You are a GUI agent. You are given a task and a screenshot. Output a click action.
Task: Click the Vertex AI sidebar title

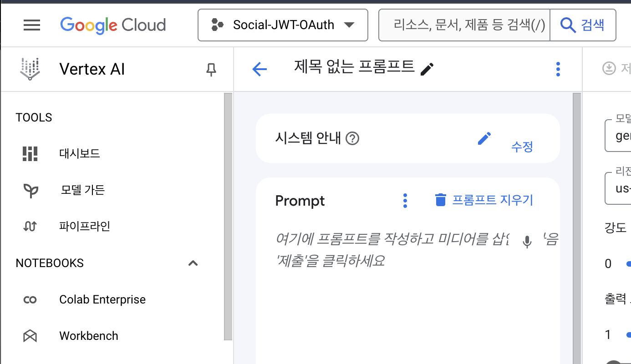coord(92,70)
